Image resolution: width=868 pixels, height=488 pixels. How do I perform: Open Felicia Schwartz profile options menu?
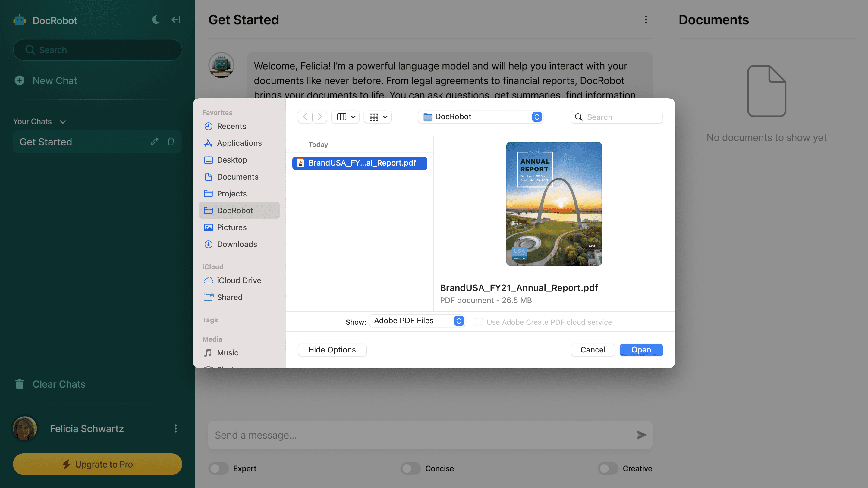[175, 428]
